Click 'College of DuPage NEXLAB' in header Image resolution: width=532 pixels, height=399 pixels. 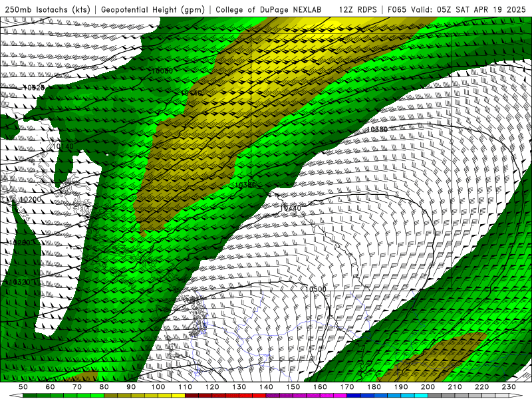(269, 9)
